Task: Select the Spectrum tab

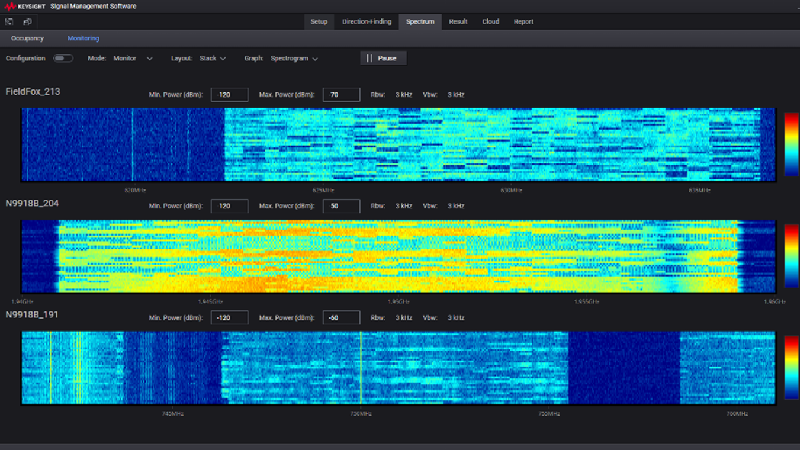Action: tap(420, 21)
